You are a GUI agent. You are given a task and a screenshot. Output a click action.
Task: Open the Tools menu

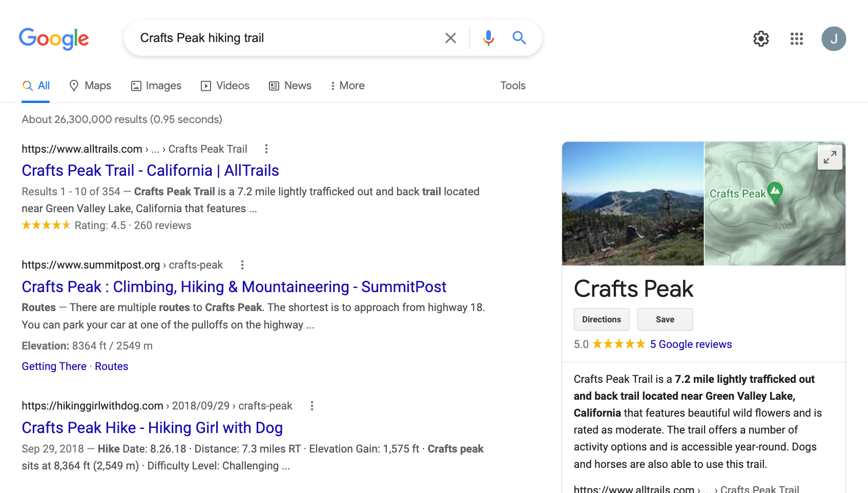pyautogui.click(x=513, y=86)
